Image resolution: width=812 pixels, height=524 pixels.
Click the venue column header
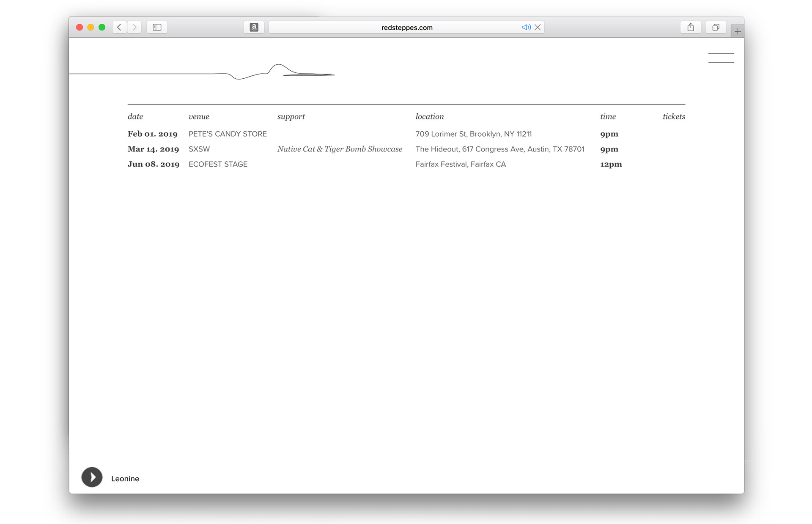[x=199, y=116]
